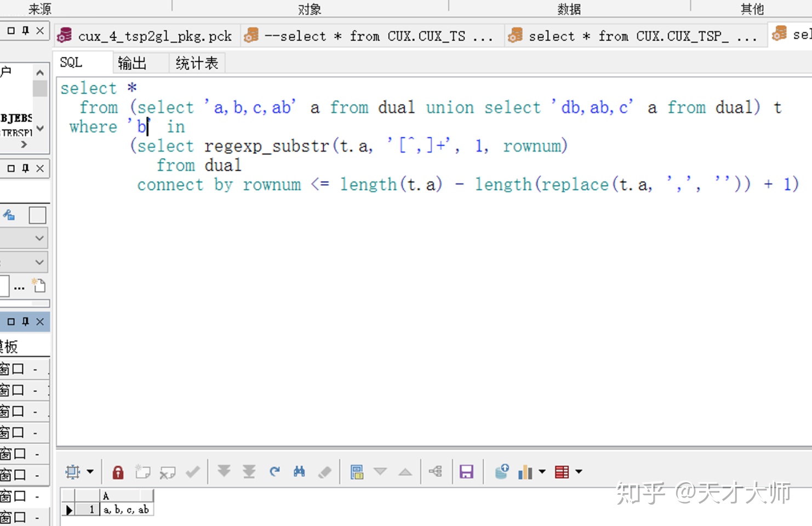This screenshot has width=812, height=526.
Task: Switch to the SQL tab
Action: 71,62
